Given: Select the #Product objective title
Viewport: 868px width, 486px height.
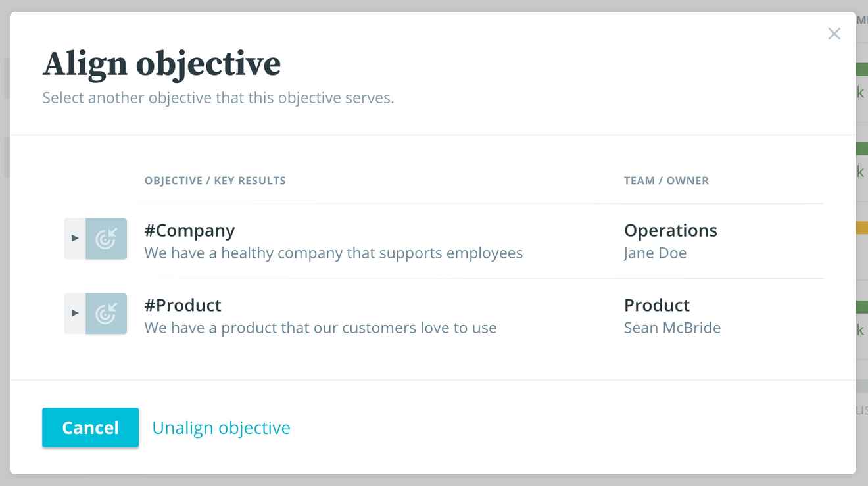Looking at the screenshot, I should click(x=183, y=305).
